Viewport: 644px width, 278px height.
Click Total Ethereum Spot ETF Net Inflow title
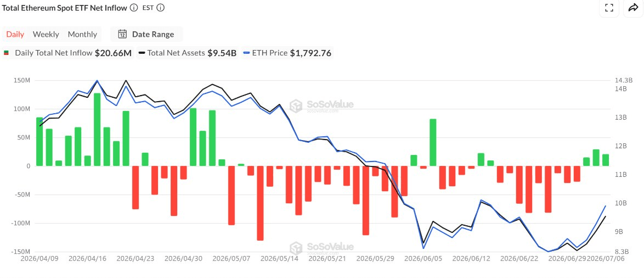click(65, 8)
